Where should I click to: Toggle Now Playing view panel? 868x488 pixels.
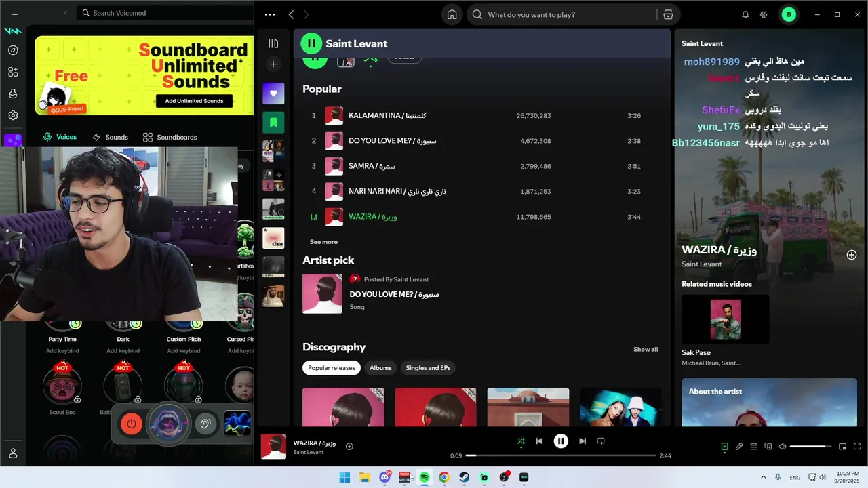[724, 447]
